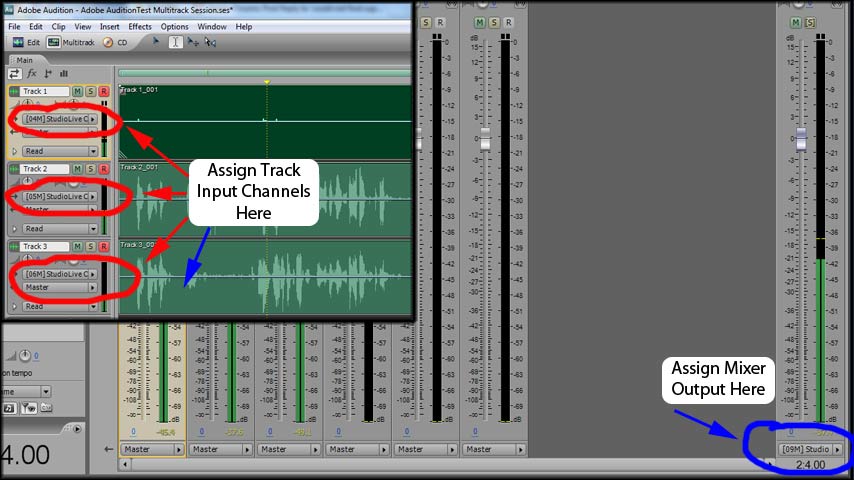Arm Track 1 for record
Screen dimensions: 854x480
(103, 91)
